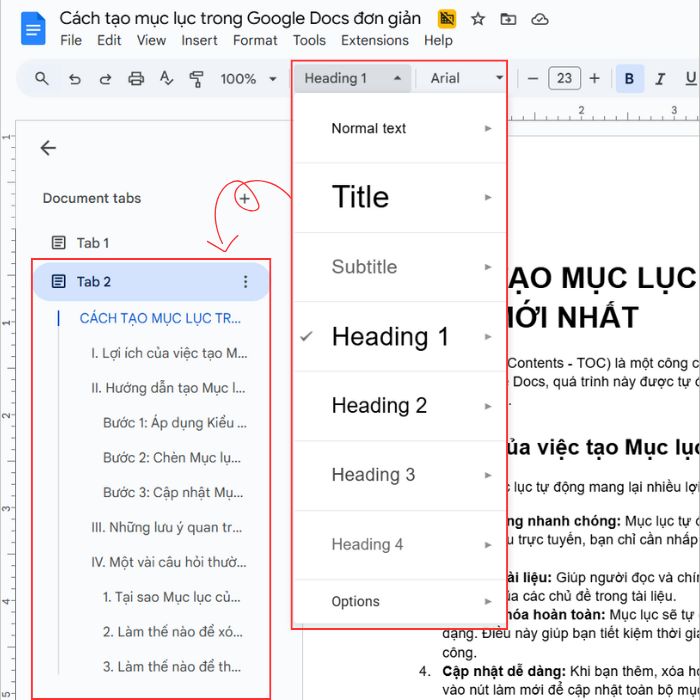Go to outline item III. Những lưu ý quan
Viewport: 700px width, 700px height.
[167, 528]
